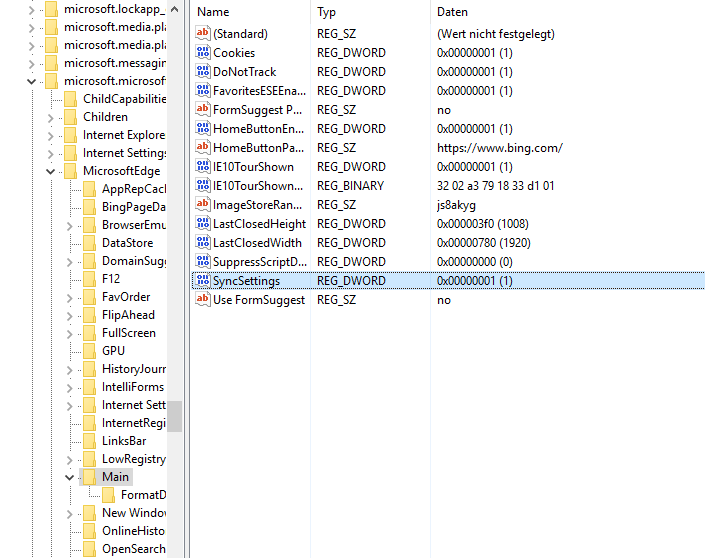Expand the HistoryJourn key node
This screenshot has width=705, height=558.
(69, 370)
